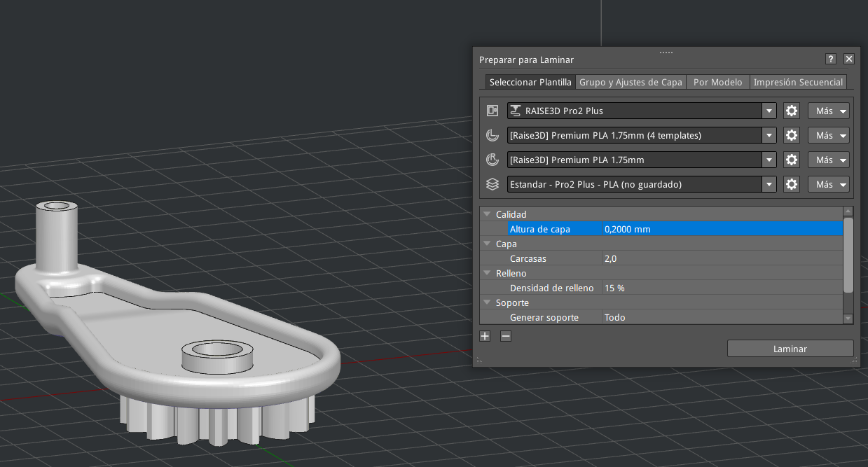Screen dimensions: 868x467
Task: Open the Estandar - Pro2 Plus - PLA dropdown
Action: coord(769,184)
